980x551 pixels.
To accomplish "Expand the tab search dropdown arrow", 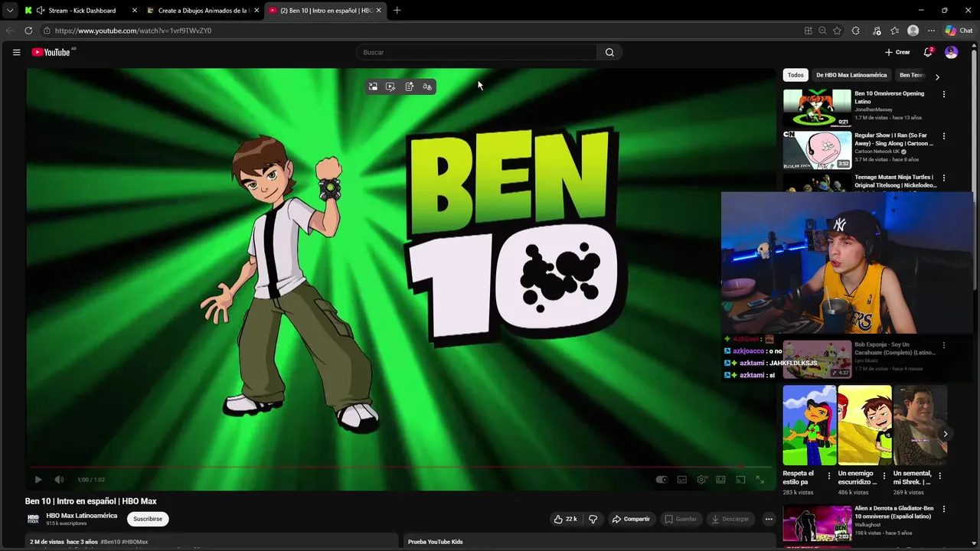I will (9, 11).
